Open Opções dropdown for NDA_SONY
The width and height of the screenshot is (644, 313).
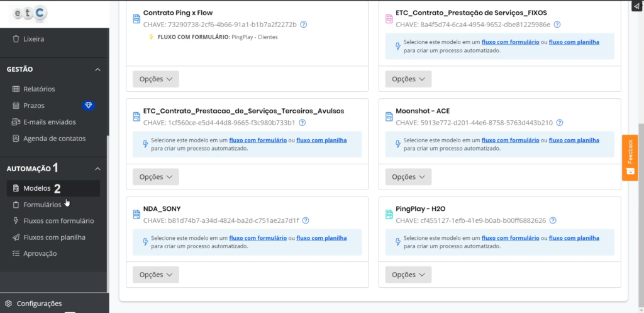coord(155,275)
